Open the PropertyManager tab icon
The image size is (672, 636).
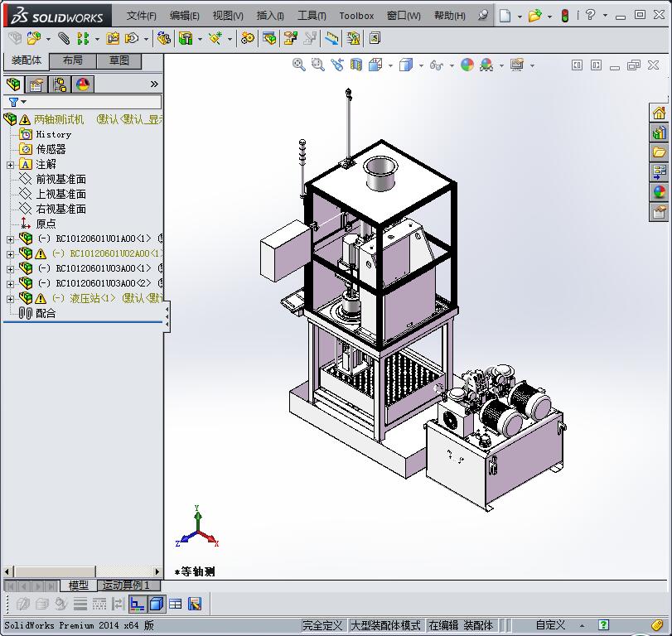coord(36,84)
